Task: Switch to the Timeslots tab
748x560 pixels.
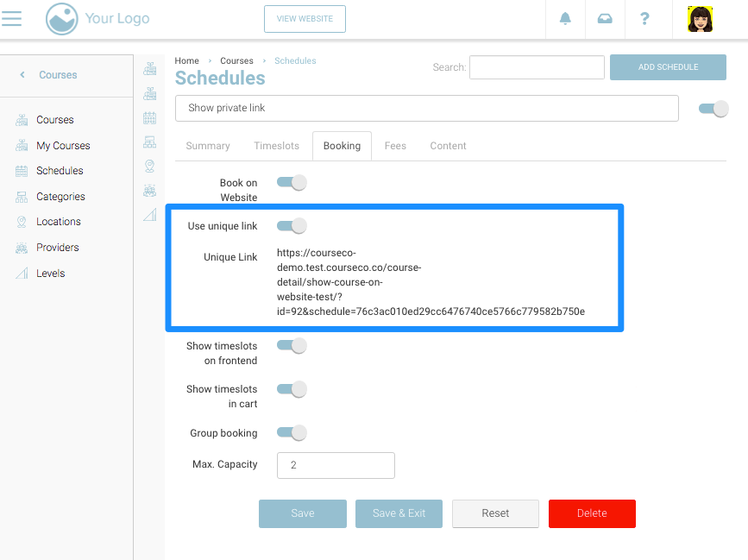Action: (276, 146)
